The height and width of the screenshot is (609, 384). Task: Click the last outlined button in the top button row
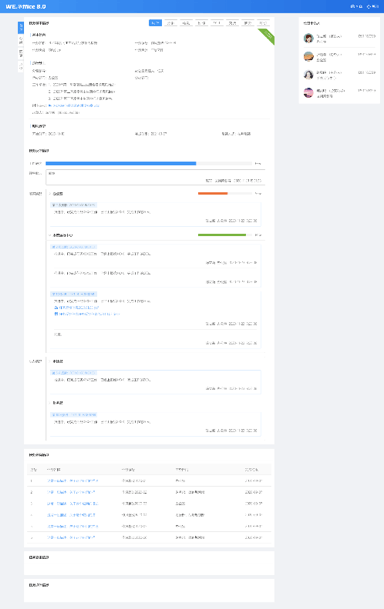(x=263, y=23)
